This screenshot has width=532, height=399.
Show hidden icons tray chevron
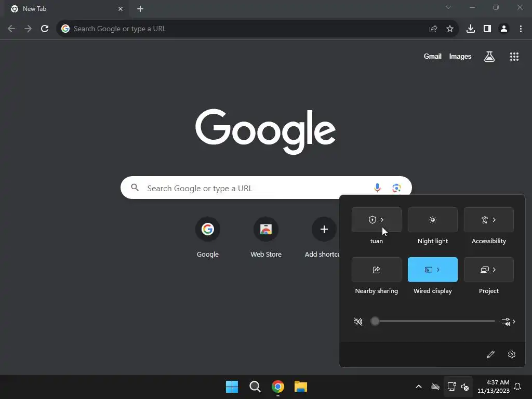pos(419,387)
